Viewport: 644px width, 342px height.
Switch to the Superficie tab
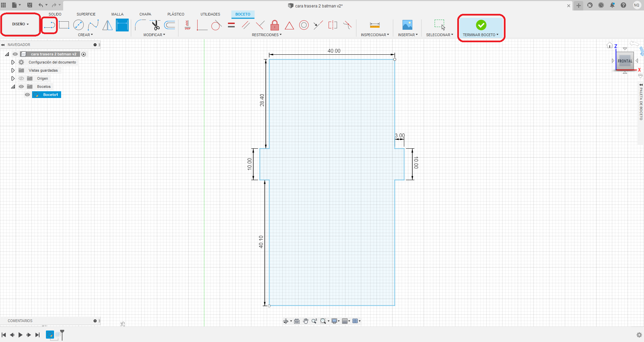point(86,14)
